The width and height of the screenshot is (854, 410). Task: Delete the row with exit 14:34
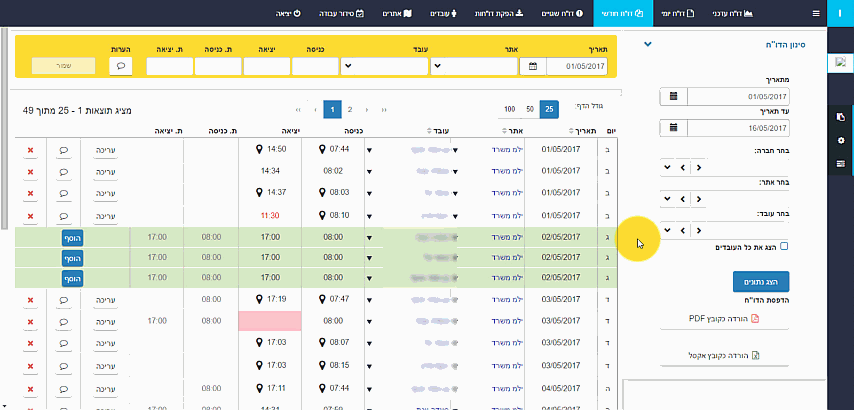pos(30,172)
